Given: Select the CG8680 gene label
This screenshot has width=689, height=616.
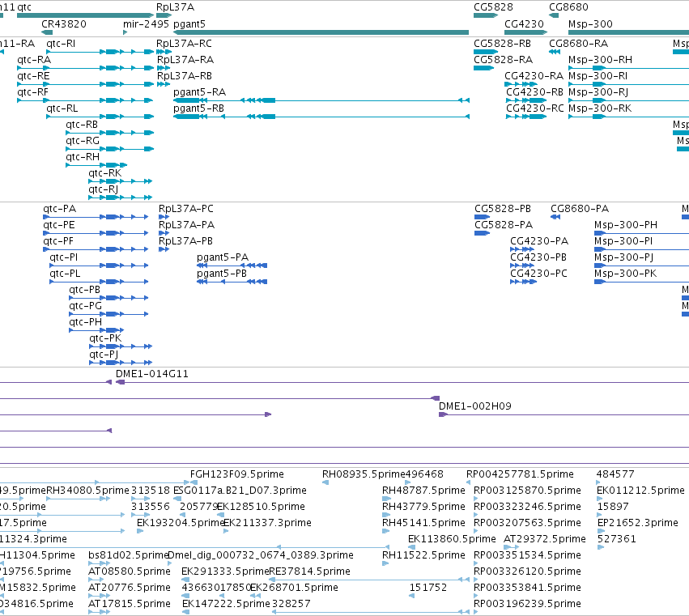Looking at the screenshot, I should coord(568,7).
